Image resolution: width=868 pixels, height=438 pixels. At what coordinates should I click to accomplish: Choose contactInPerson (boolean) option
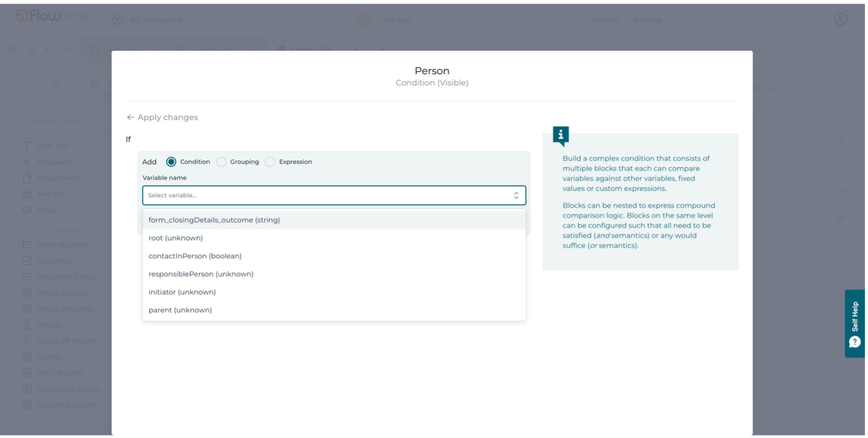(195, 256)
